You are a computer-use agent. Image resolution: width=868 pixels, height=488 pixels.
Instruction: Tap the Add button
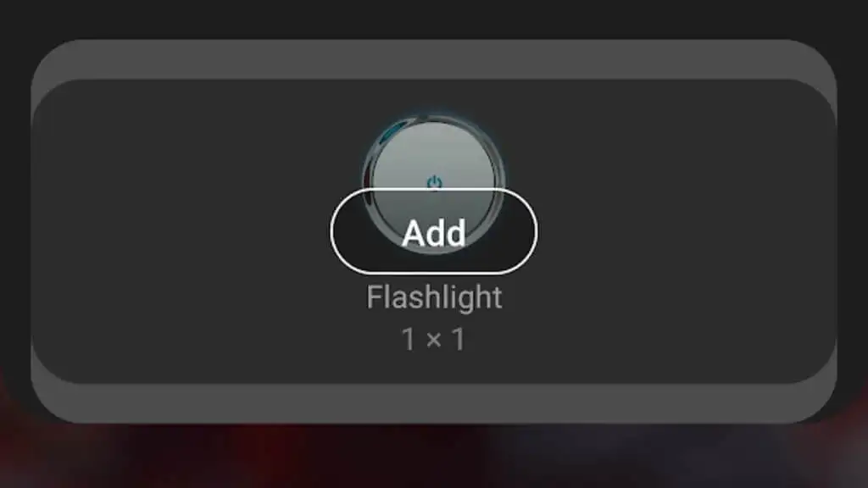pyautogui.click(x=433, y=231)
